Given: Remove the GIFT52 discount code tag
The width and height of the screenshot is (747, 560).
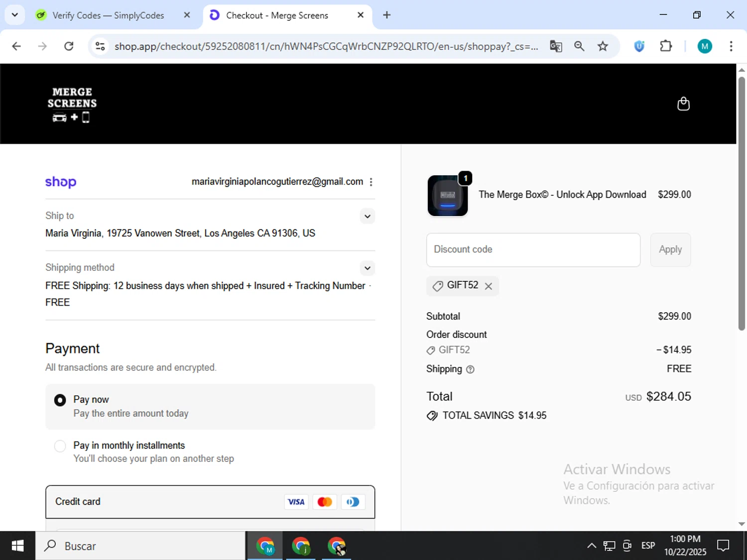Looking at the screenshot, I should pos(489,286).
